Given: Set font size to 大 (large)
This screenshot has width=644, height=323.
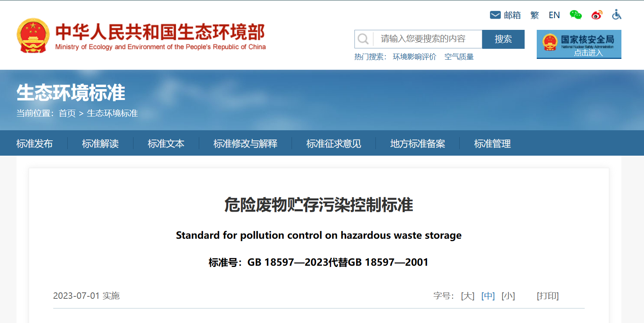Looking at the screenshot, I should tap(467, 296).
